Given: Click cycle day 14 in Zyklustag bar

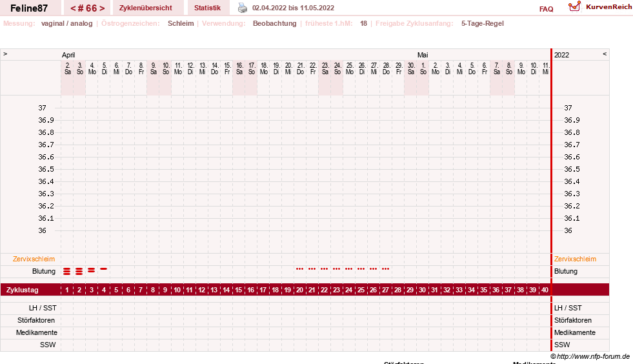Looking at the screenshot, I should (x=226, y=290).
